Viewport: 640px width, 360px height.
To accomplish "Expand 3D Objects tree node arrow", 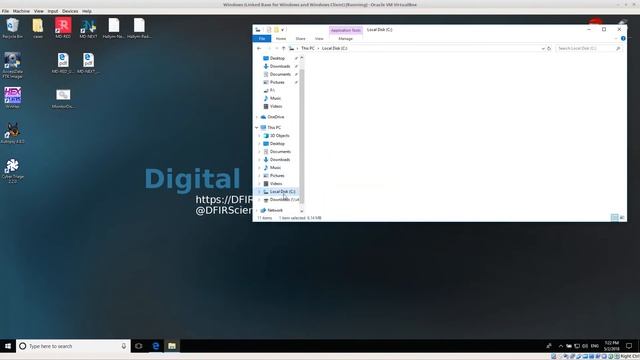I will pos(260,136).
